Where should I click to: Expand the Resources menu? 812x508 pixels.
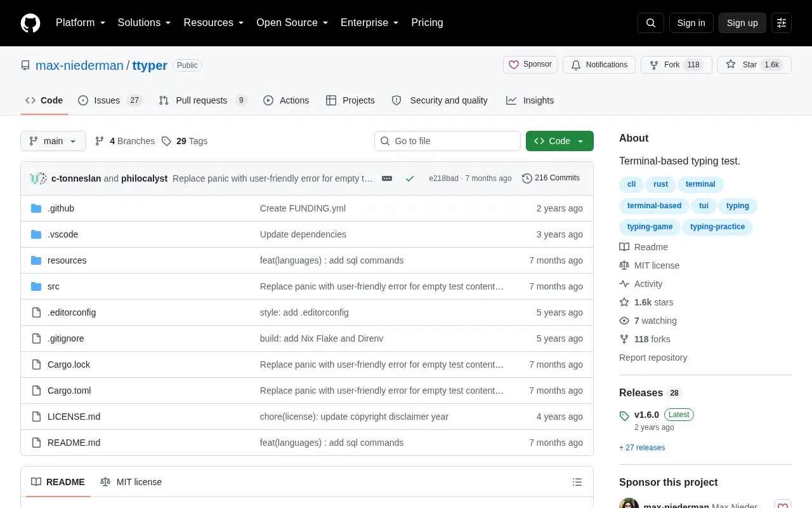[214, 23]
